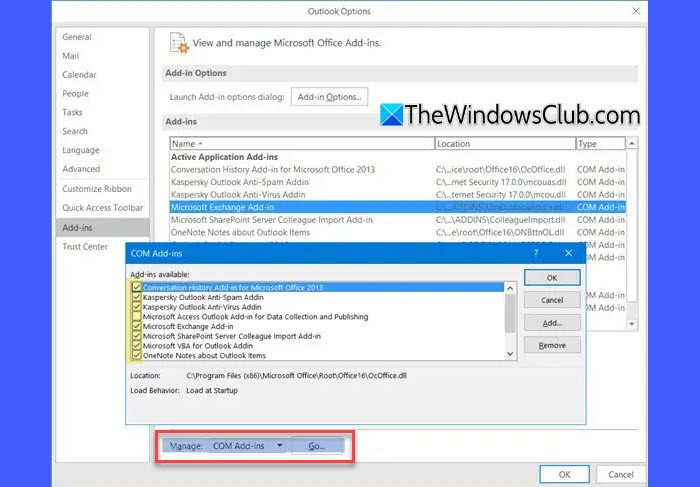
Task: Select OneNote Notes about Outlook Items row in Options
Action: 397,232
